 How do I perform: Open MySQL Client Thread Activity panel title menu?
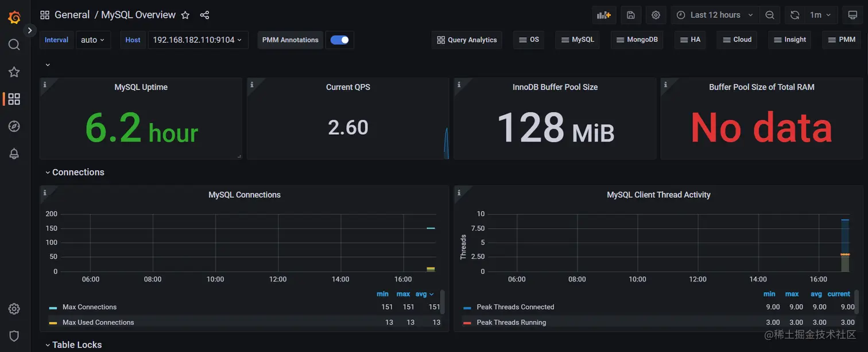click(658, 195)
